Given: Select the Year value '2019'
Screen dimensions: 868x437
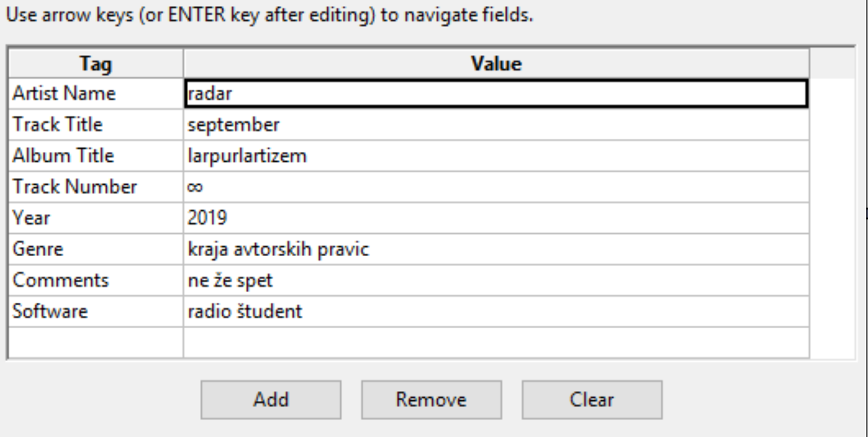Looking at the screenshot, I should [496, 218].
